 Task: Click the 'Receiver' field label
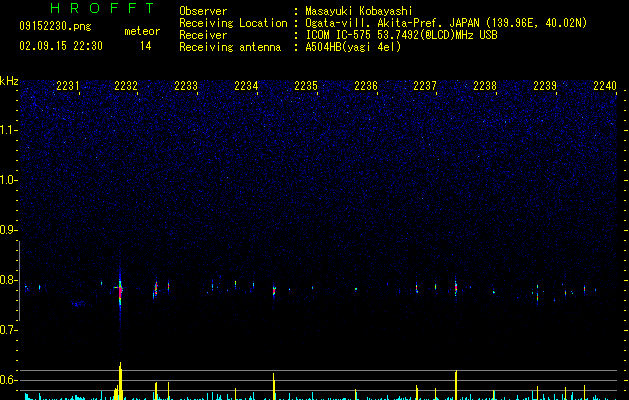click(x=203, y=35)
